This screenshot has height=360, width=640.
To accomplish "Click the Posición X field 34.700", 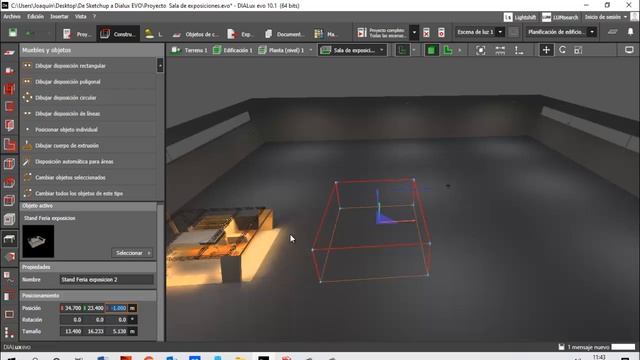I will 71,308.
